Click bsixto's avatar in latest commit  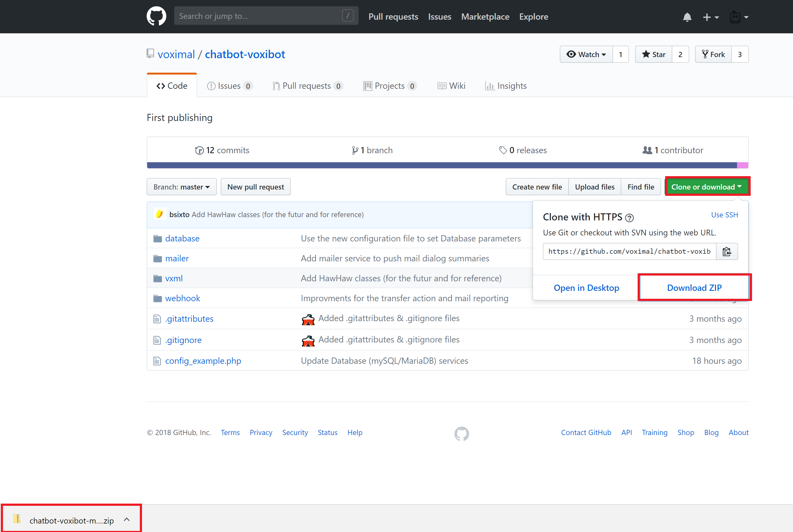pos(159,214)
